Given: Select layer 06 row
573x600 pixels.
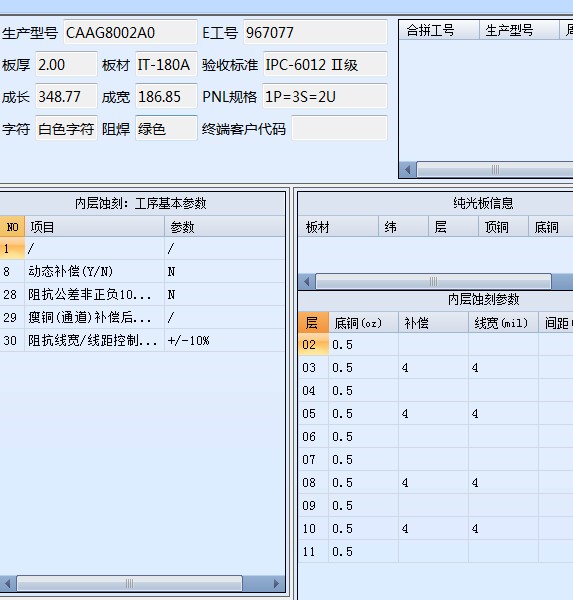Looking at the screenshot, I should pos(436,437).
